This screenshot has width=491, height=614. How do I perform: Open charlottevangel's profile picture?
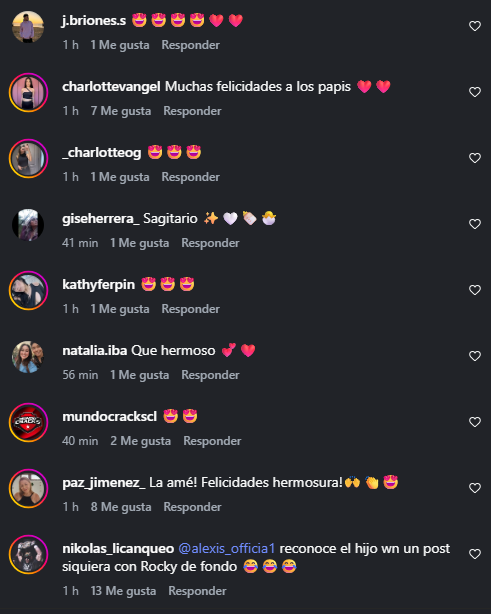pos(28,93)
